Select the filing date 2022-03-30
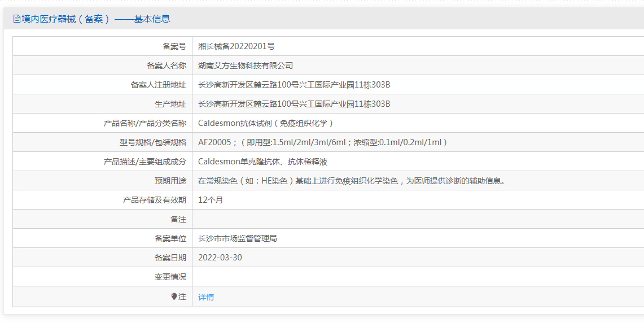This screenshot has height=331, width=644. pyautogui.click(x=220, y=258)
